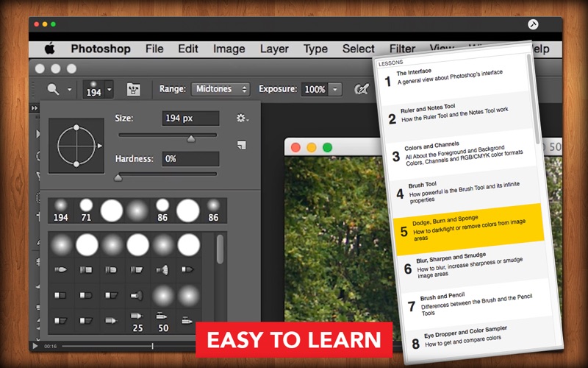
Task: Click the 194 brush preset thumbnail in options bar
Action: tap(93, 89)
